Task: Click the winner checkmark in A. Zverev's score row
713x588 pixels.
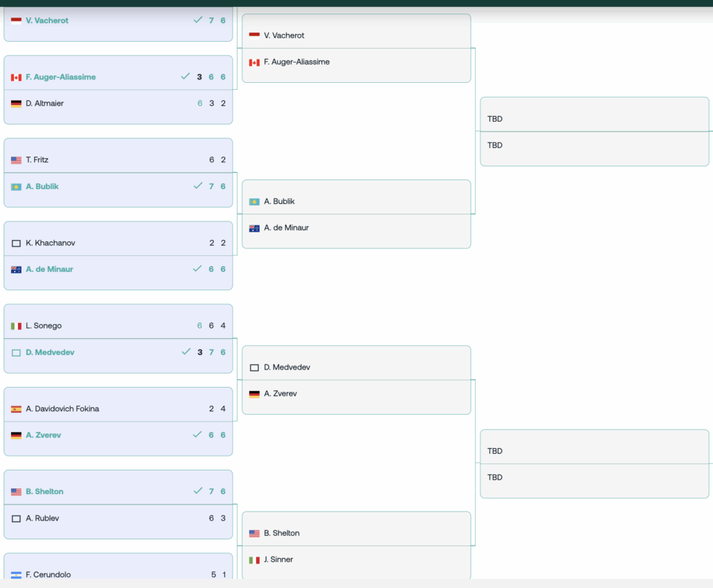Action: point(197,435)
